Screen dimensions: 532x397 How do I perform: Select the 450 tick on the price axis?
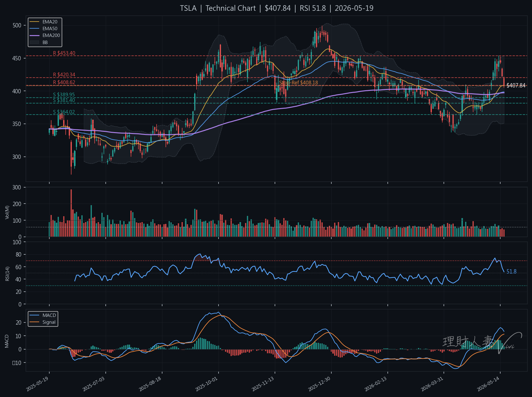(17, 59)
